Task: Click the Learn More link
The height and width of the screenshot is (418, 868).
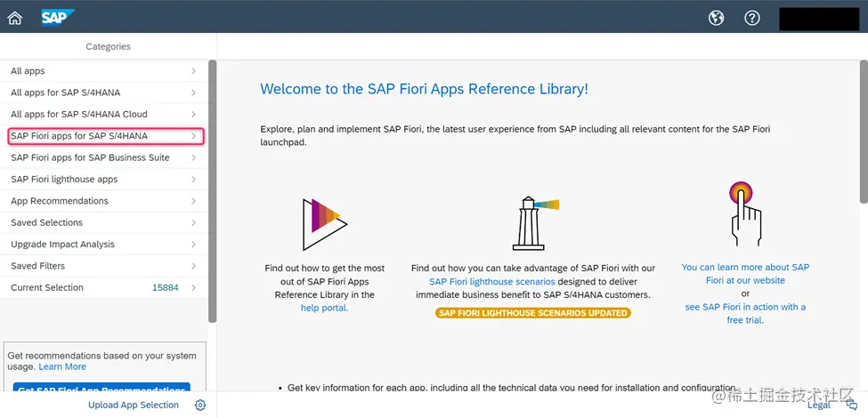Action: (x=62, y=366)
